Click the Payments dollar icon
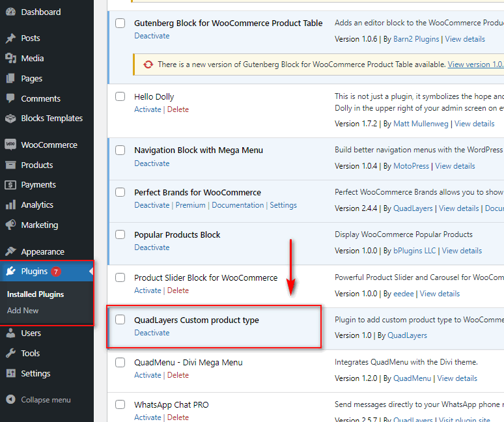 (10, 185)
